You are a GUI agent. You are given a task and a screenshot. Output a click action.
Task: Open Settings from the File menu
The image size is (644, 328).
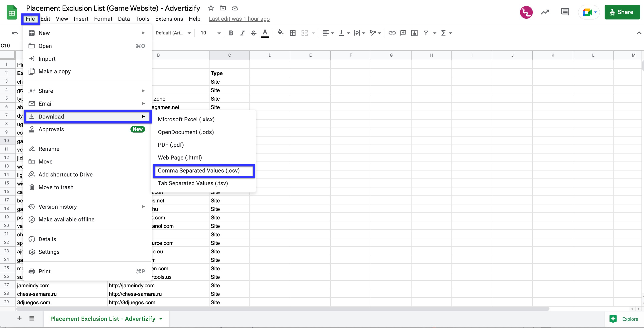pyautogui.click(x=87, y=252)
